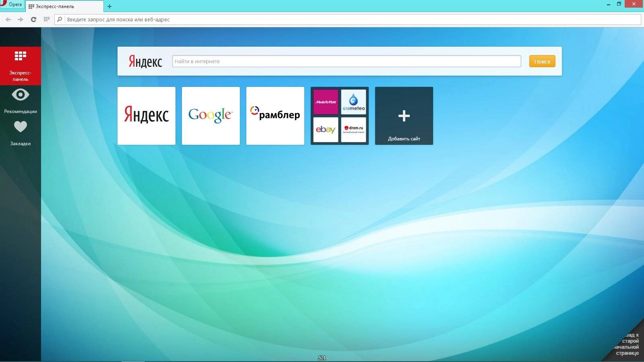644x362 pixels.
Task: Restore down the Opera window
Action: click(x=619, y=4)
